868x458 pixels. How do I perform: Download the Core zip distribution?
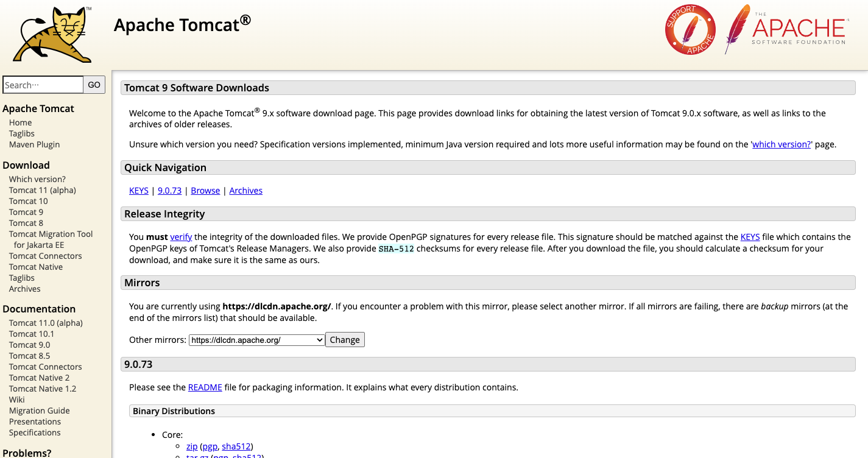tap(192, 446)
